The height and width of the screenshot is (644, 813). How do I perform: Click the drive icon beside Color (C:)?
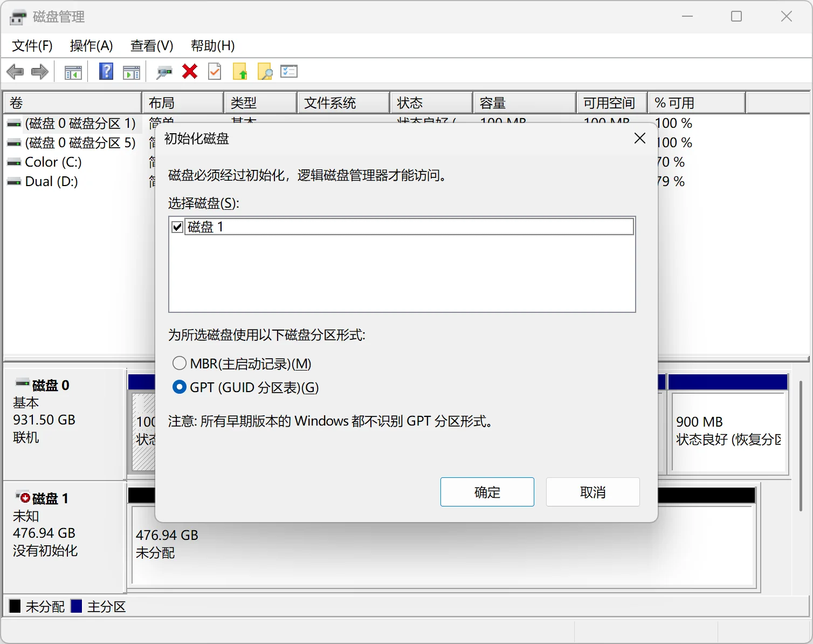tap(14, 162)
